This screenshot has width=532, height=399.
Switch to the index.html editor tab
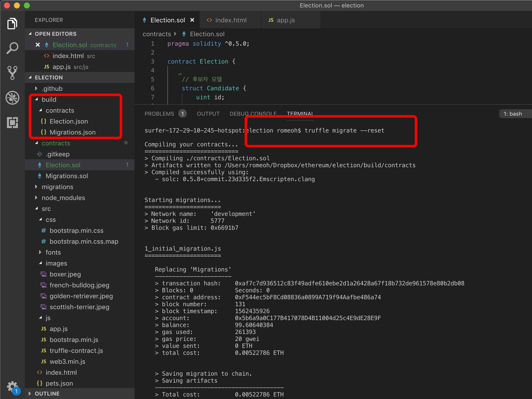coord(230,20)
